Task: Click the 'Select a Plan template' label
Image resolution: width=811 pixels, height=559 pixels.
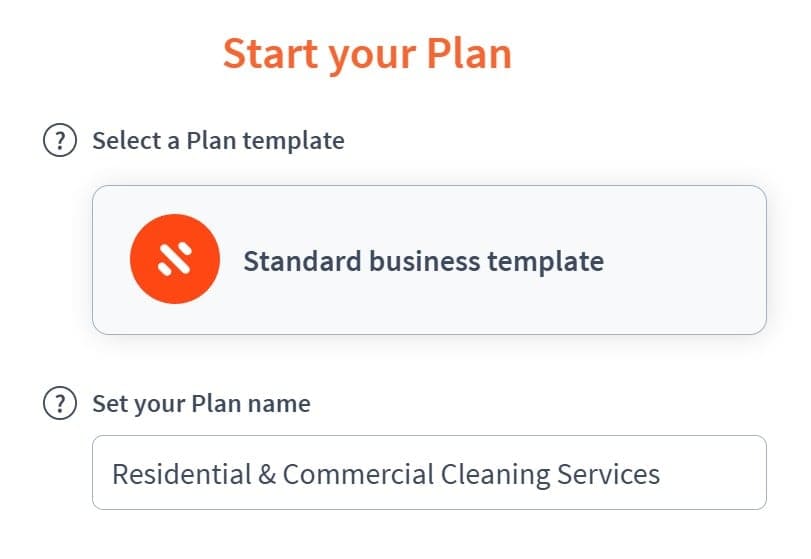Action: click(218, 141)
